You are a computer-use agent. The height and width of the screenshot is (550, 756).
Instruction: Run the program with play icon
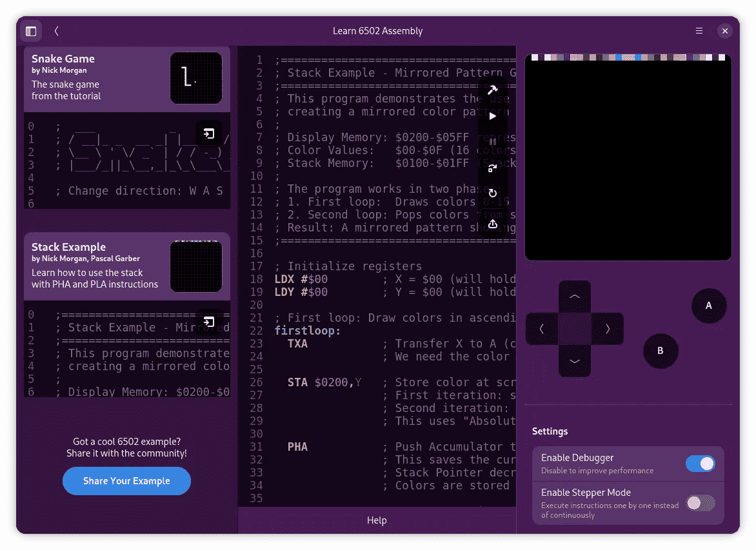click(x=492, y=116)
